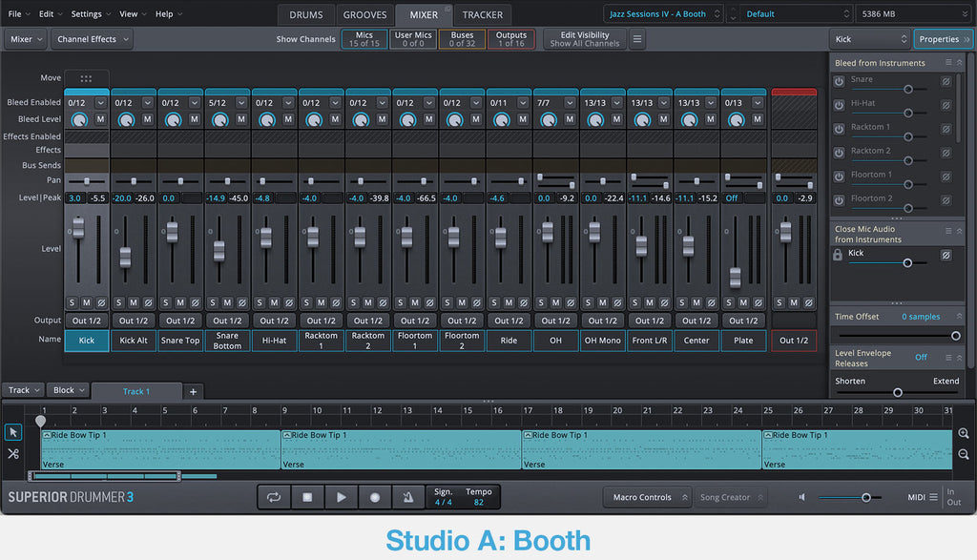This screenshot has width=977, height=560.
Task: Open the Channel Effects dropdown
Action: 93,38
